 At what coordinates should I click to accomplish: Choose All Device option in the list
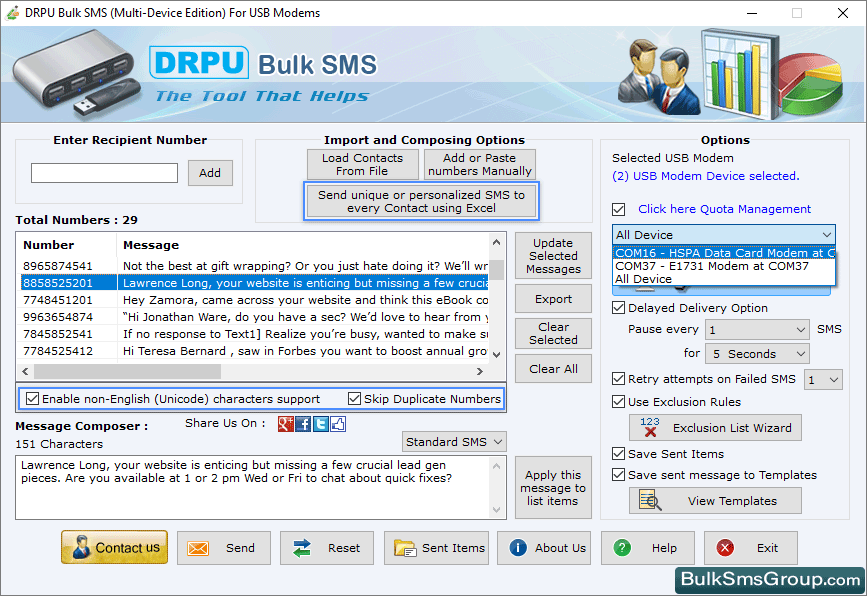pyautogui.click(x=724, y=279)
